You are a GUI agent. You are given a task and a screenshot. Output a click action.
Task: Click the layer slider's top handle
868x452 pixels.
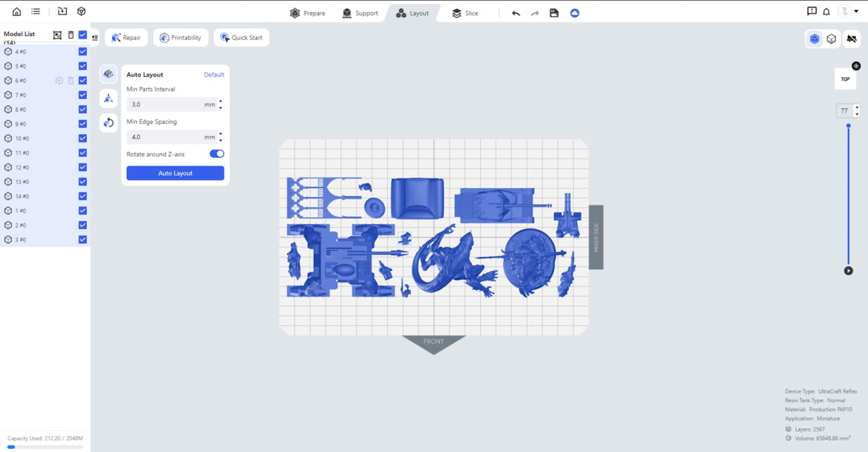click(x=848, y=126)
